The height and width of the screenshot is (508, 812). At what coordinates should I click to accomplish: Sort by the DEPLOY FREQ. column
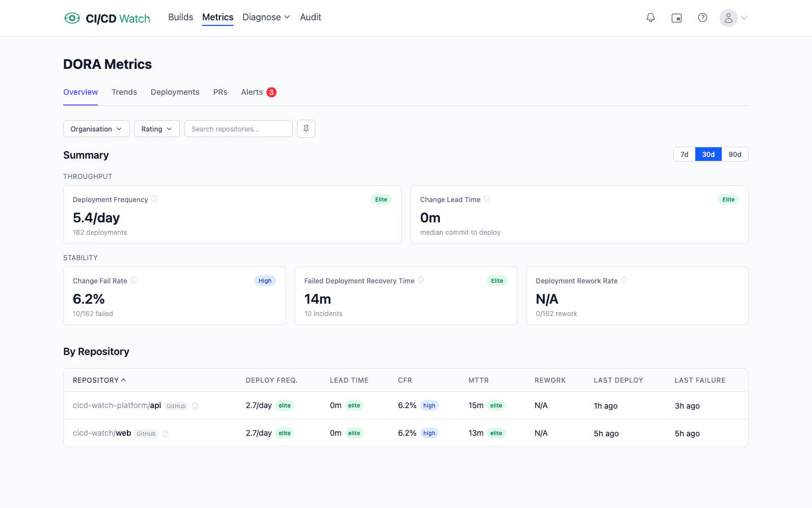(x=272, y=380)
